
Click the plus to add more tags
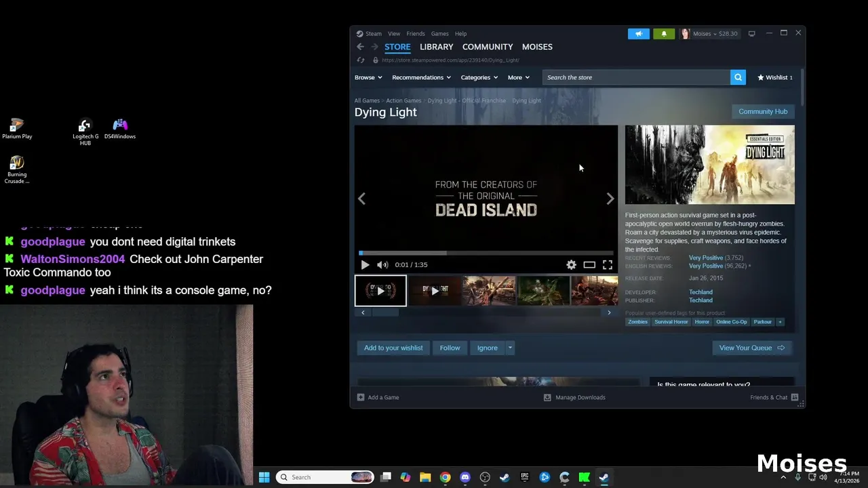[780, 322]
